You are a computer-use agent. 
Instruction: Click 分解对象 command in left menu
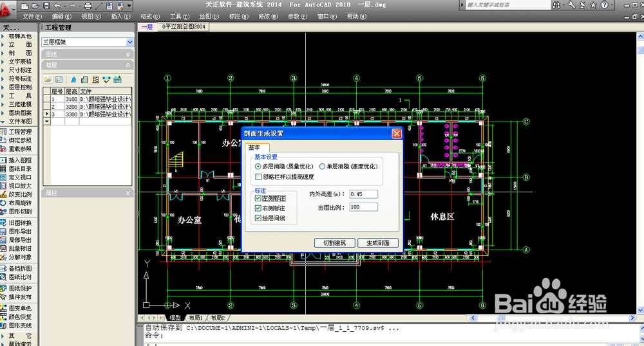click(x=20, y=257)
